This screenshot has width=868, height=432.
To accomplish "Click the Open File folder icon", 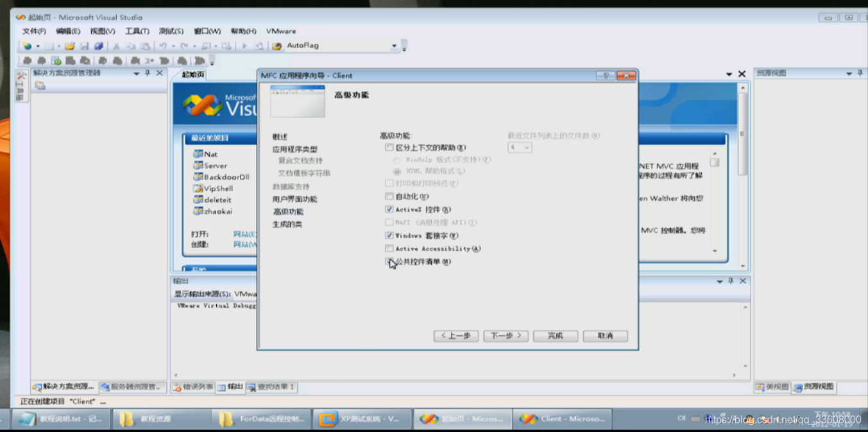I will [70, 46].
